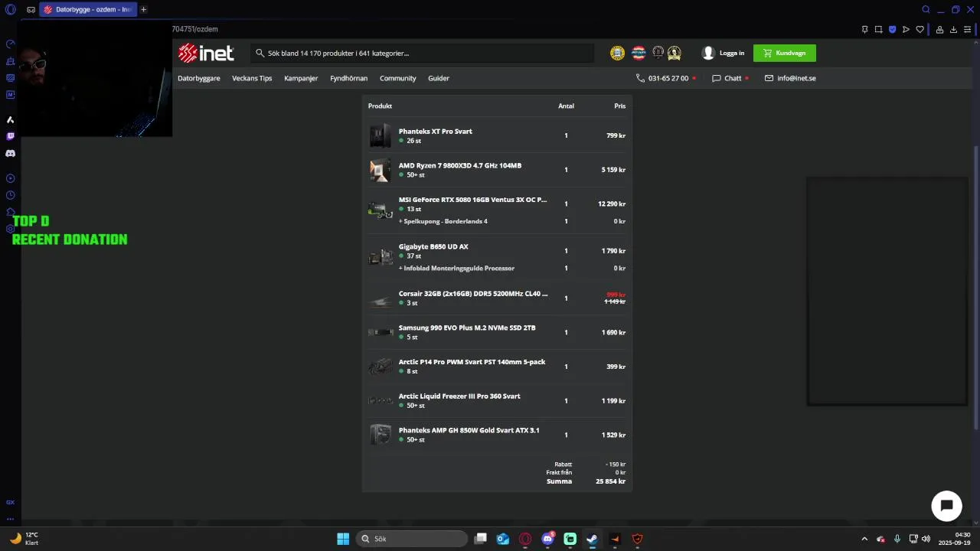The height and width of the screenshot is (551, 980).
Task: Open Phanteks XT Pro Svart product
Action: (435, 131)
